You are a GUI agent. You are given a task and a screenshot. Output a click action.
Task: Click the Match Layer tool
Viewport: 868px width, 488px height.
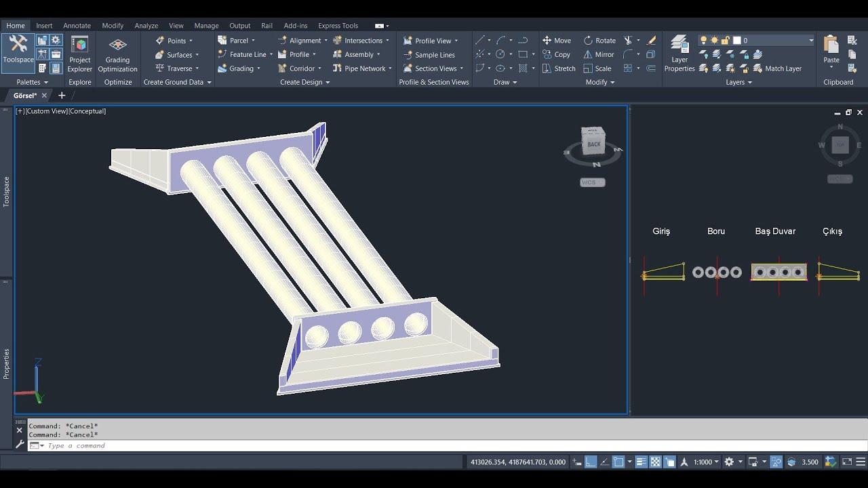(776, 68)
